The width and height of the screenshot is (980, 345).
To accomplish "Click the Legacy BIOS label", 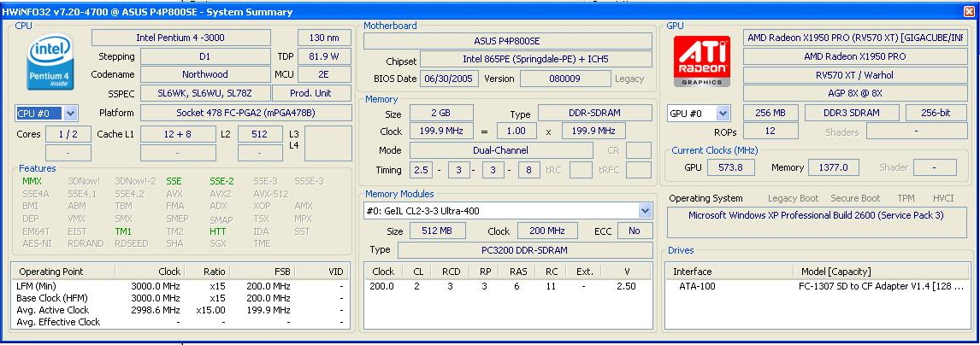I will pyautogui.click(x=629, y=79).
